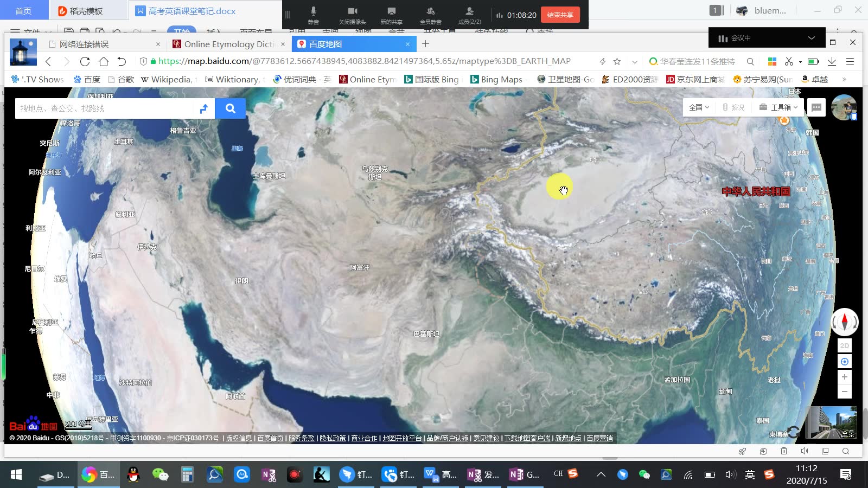Click the meeting microphone mute icon
Viewport: 868px width, 488px height.
314,15
